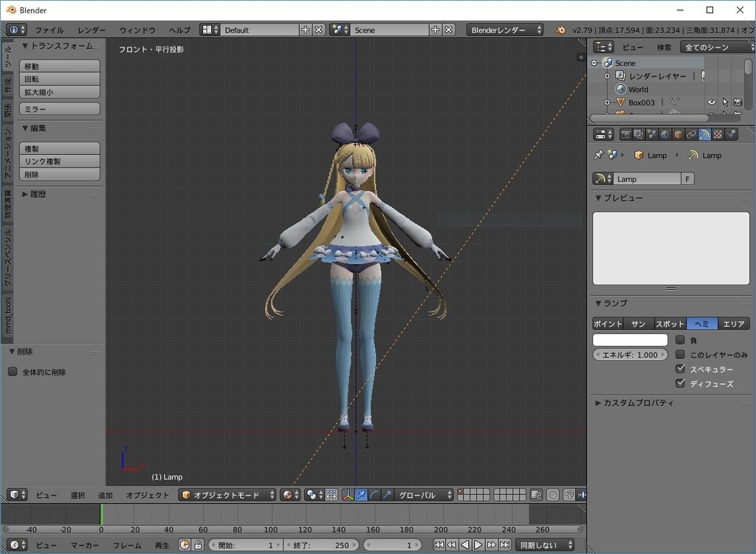Switch to the スポット lamp type
This screenshot has width=756, height=554.
tap(670, 324)
